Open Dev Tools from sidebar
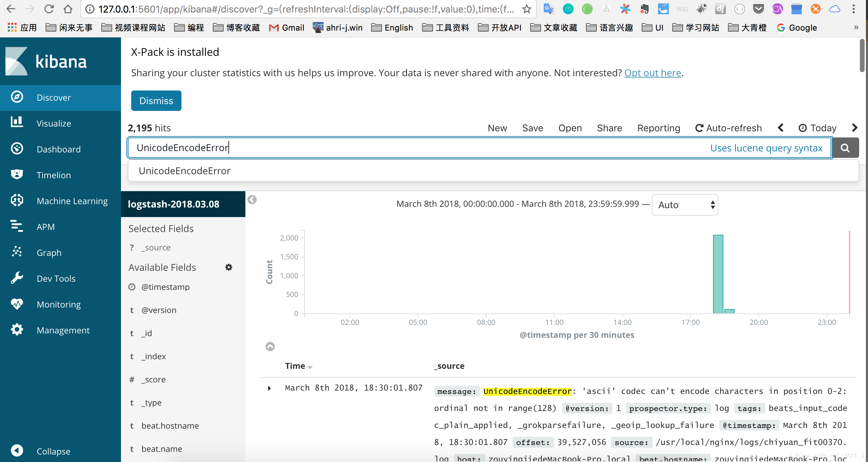Screen dimensions: 868x462 tap(60, 279)
